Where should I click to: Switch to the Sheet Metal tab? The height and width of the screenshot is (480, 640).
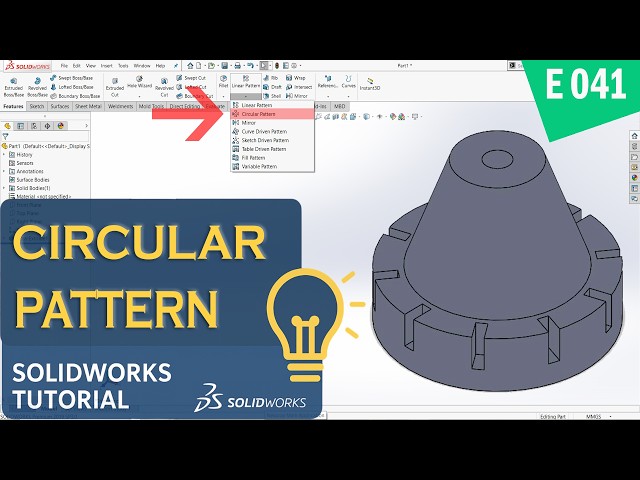(x=88, y=106)
